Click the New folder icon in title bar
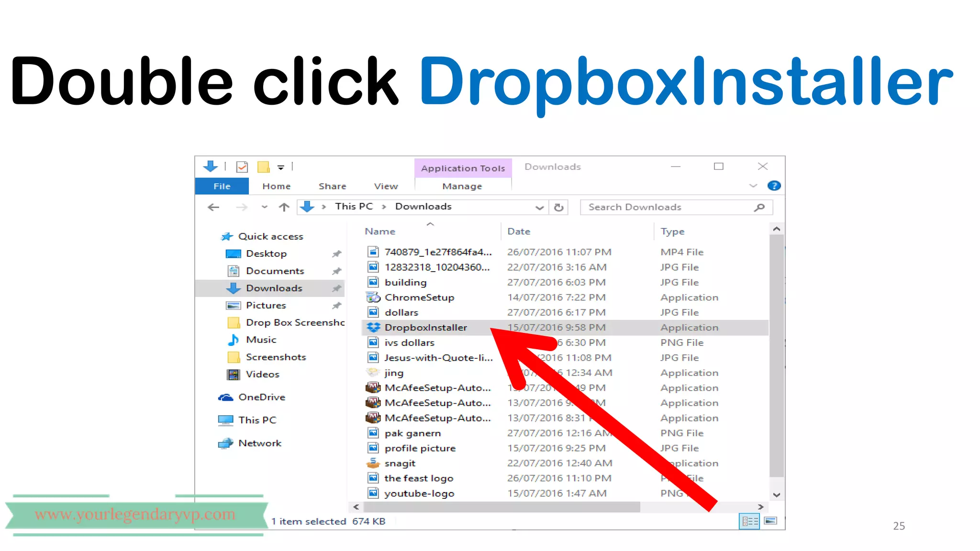This screenshot has width=980, height=551. (264, 167)
